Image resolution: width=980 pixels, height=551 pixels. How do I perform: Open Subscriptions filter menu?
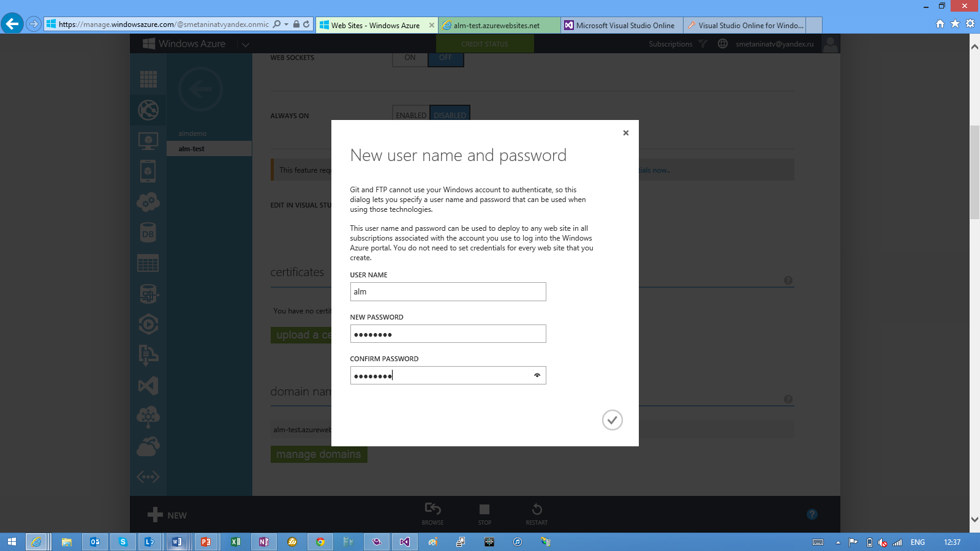(x=678, y=44)
